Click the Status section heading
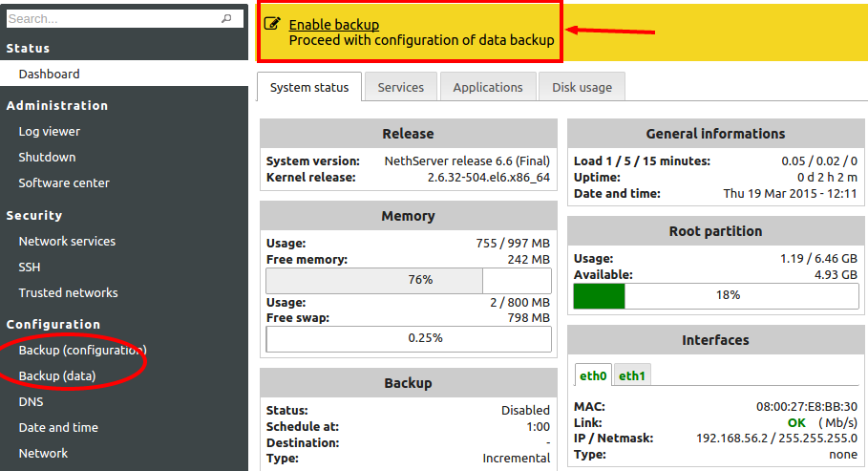The height and width of the screenshot is (471, 868). (x=28, y=48)
